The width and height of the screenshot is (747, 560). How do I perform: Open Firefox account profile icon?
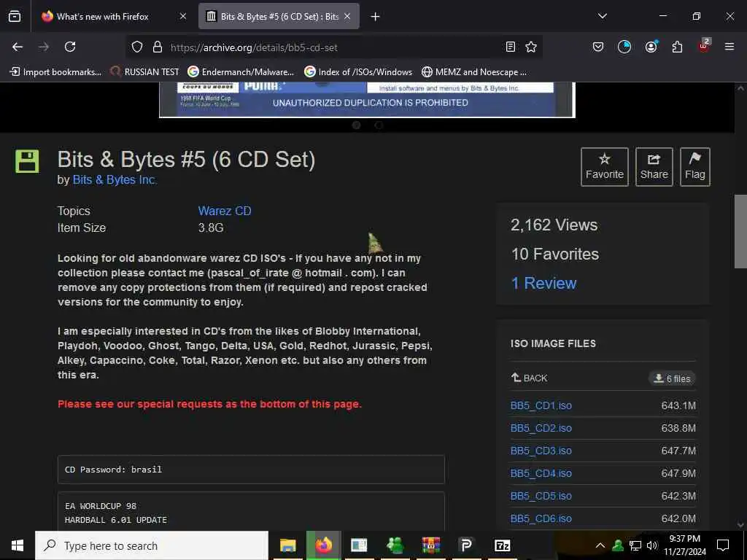tap(651, 47)
